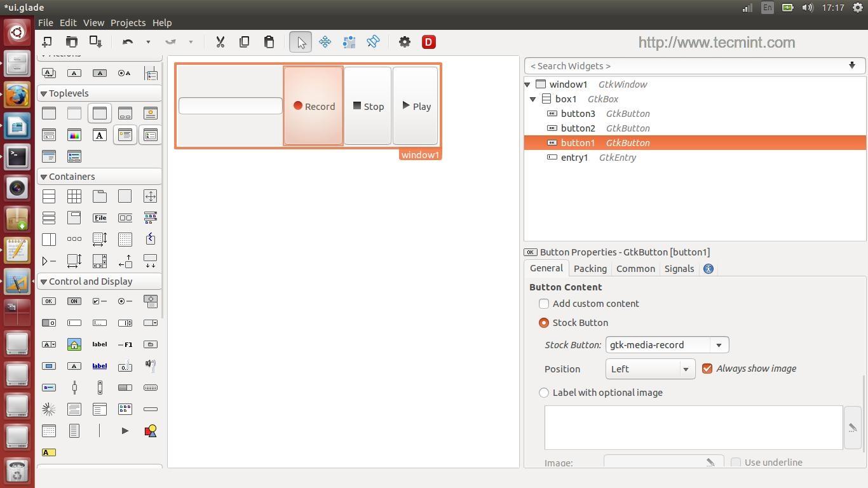Select the Toggle Button widget from the palette

pos(74,301)
